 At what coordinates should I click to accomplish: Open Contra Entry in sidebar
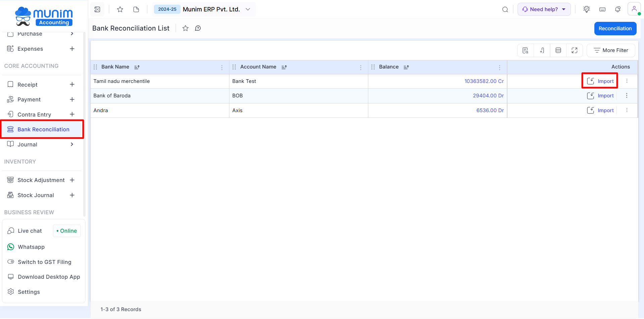click(34, 115)
